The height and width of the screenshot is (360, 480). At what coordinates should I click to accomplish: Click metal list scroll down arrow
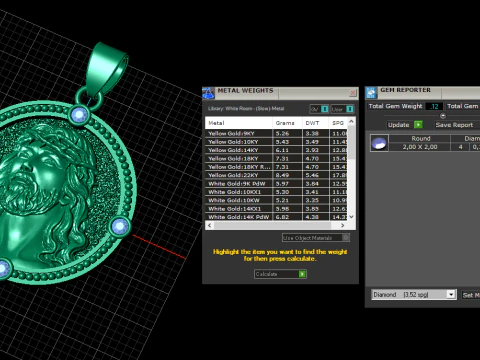pyautogui.click(x=351, y=217)
